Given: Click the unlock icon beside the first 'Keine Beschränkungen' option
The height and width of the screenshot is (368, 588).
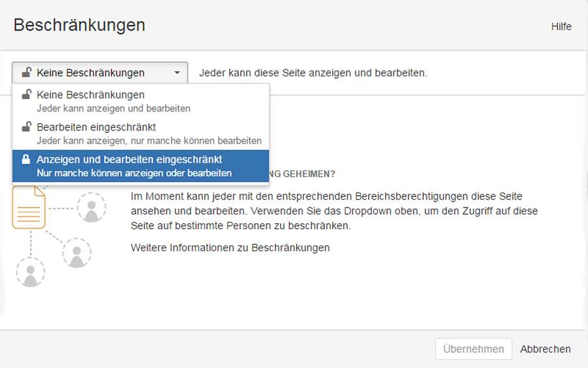Looking at the screenshot, I should (x=26, y=95).
